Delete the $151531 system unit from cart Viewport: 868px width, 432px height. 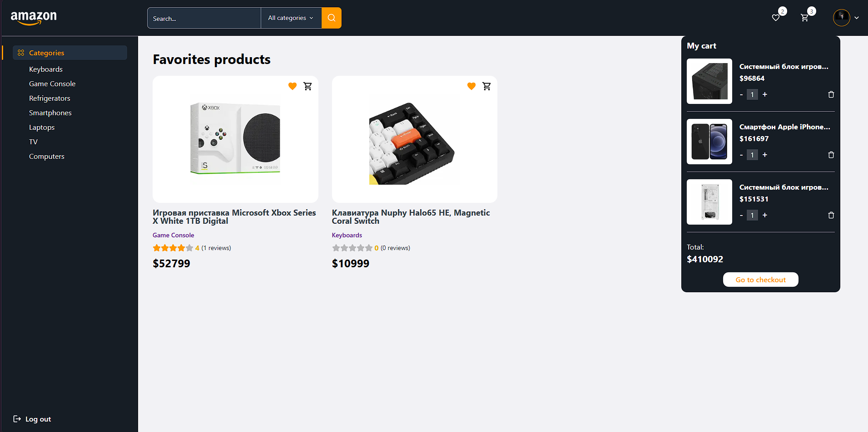831,215
